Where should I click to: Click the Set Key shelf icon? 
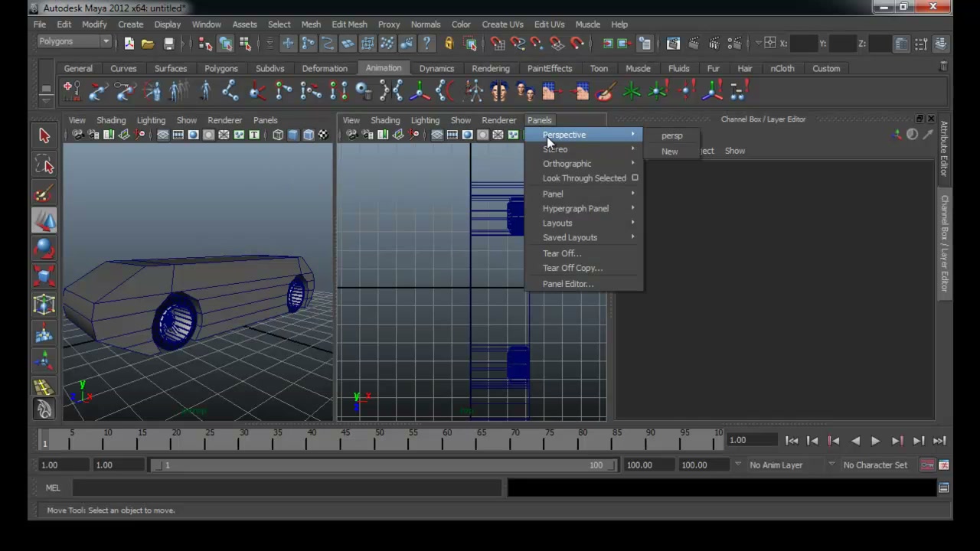point(71,92)
